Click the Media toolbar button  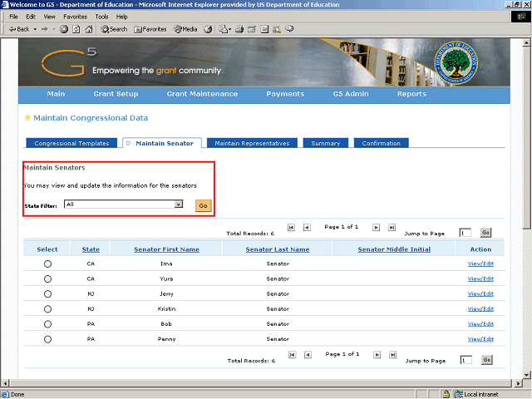coord(184,29)
